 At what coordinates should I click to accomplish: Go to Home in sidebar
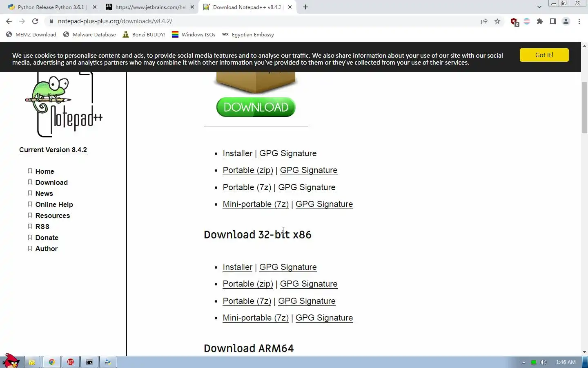coord(45,171)
